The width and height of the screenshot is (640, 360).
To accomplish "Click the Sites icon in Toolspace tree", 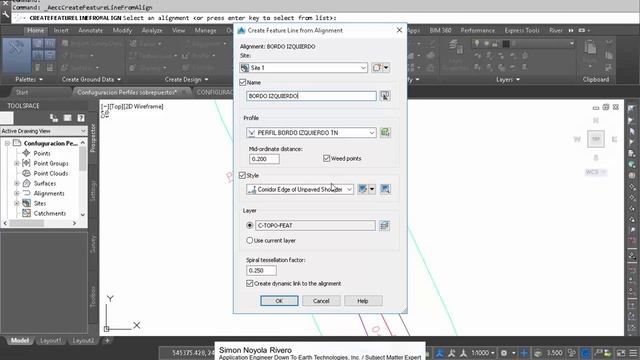I will click(x=27, y=203).
